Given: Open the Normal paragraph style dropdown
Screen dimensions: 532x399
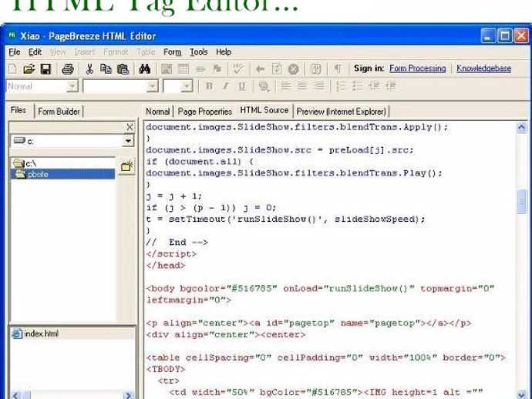Looking at the screenshot, I should click(x=72, y=86).
